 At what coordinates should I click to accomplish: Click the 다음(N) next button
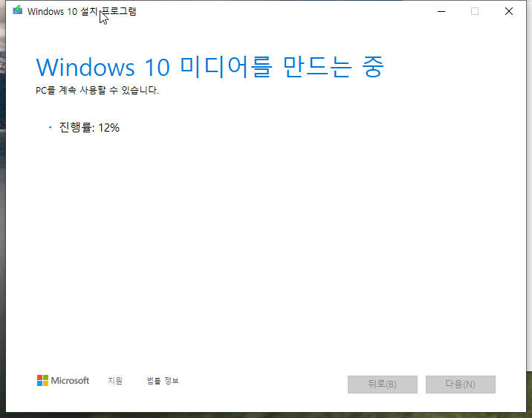pyautogui.click(x=461, y=385)
